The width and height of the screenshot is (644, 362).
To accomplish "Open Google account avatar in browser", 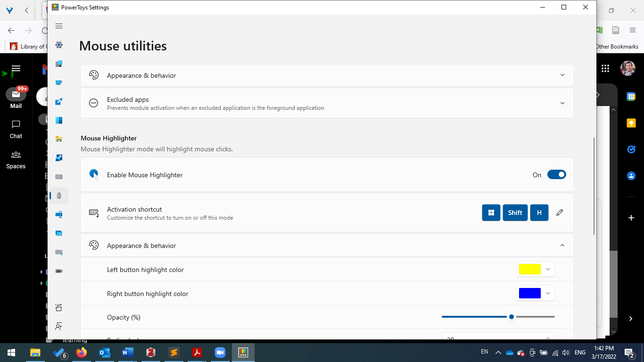I will (628, 68).
